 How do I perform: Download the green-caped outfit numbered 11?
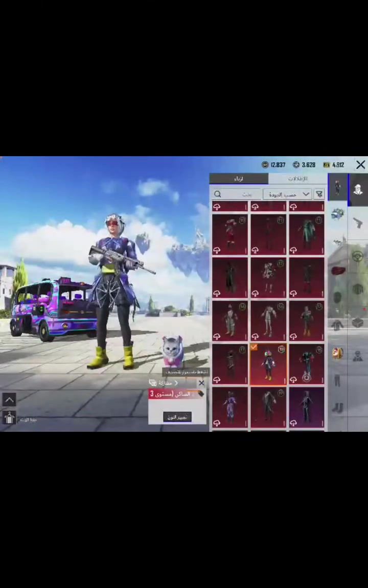pos(293,250)
